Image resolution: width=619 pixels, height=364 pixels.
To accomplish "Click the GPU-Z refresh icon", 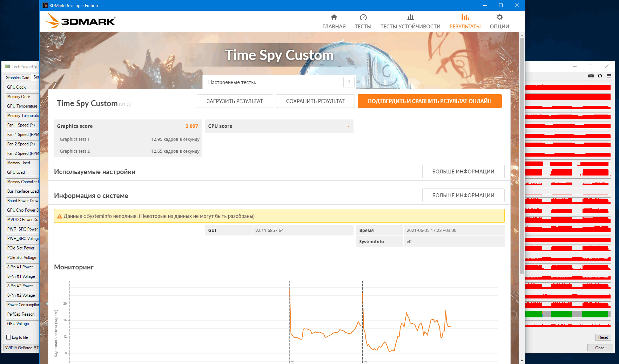I will pyautogui.click(x=600, y=76).
